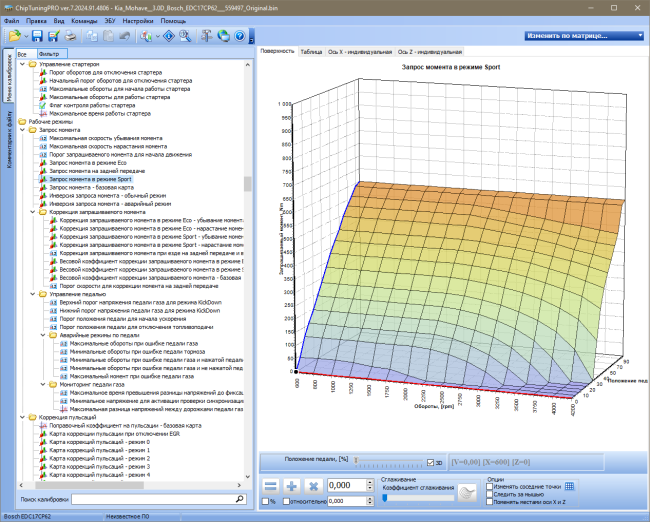This screenshot has width=650, height=522.
Task: Toggle the 'относительно' checkbox
Action: coord(286,501)
